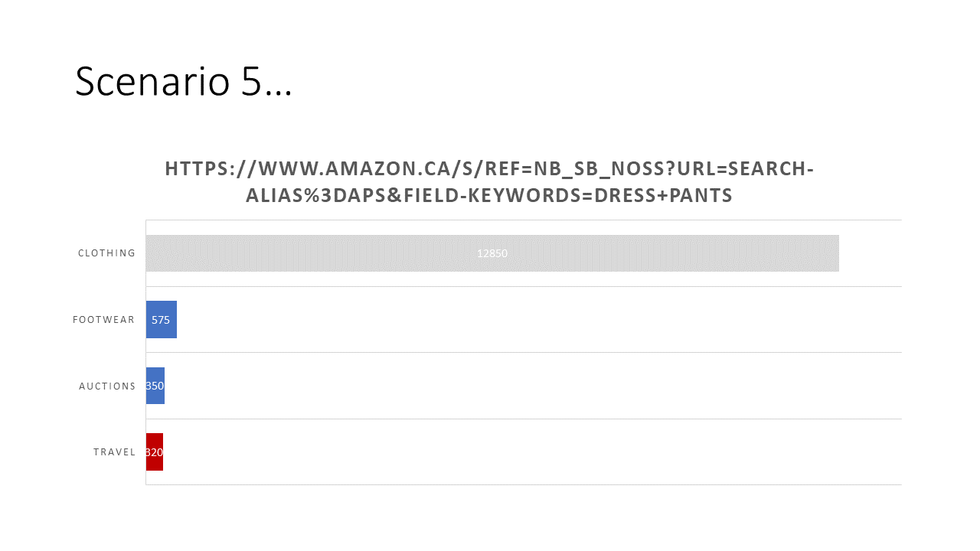Click the second line of chart title

(x=489, y=196)
